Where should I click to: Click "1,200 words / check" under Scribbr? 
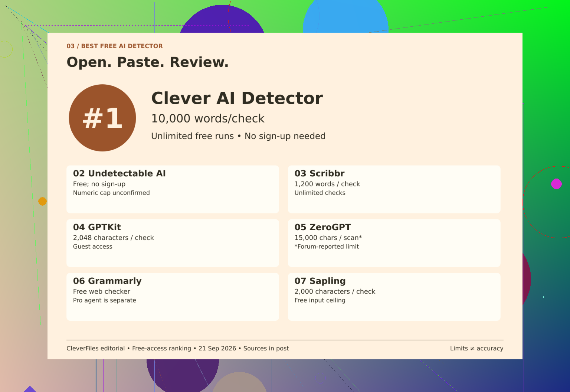coord(327,184)
